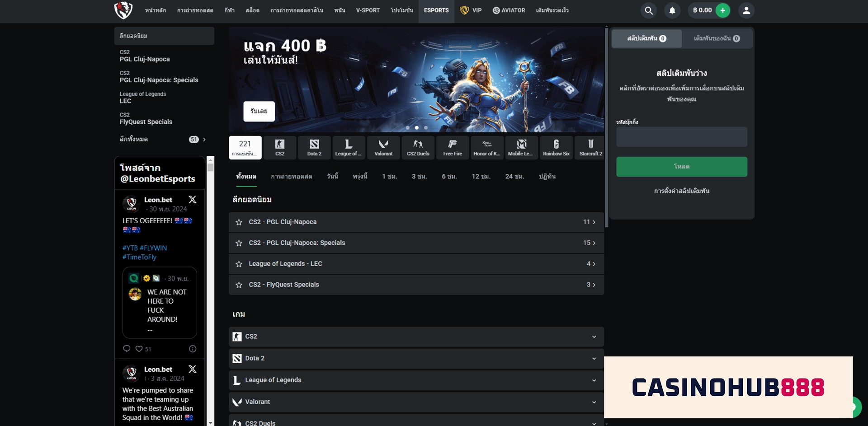Favorite the PGL Cluj-Napoca: Specials star
The height and width of the screenshot is (426, 868).
pos(239,243)
